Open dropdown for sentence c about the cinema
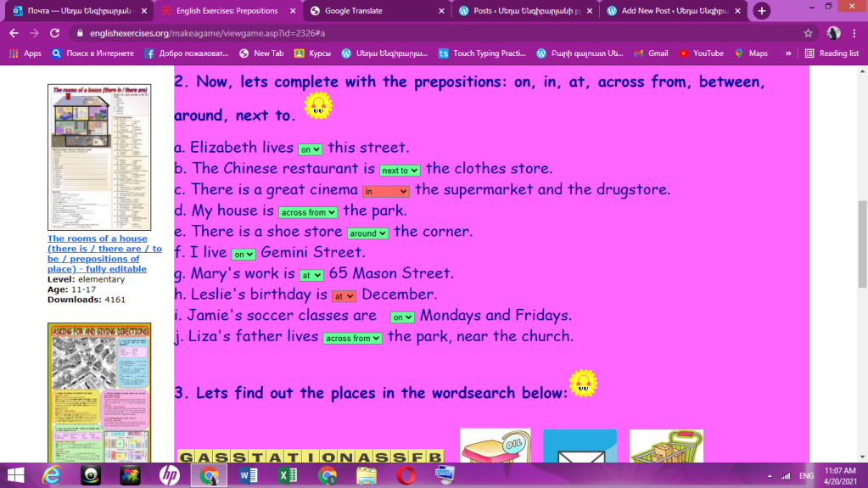 point(386,192)
